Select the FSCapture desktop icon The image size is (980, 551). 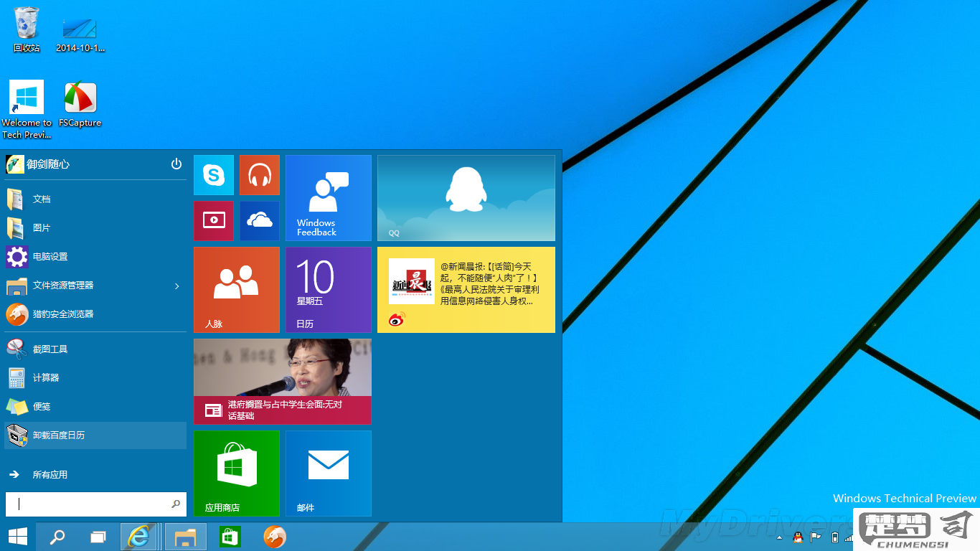(x=80, y=105)
